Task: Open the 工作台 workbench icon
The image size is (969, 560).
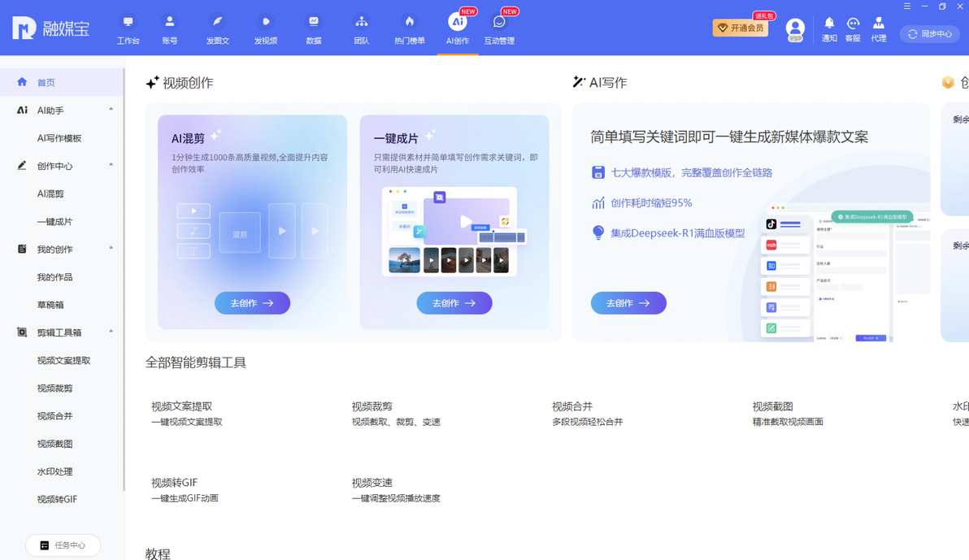Action: tap(128, 23)
